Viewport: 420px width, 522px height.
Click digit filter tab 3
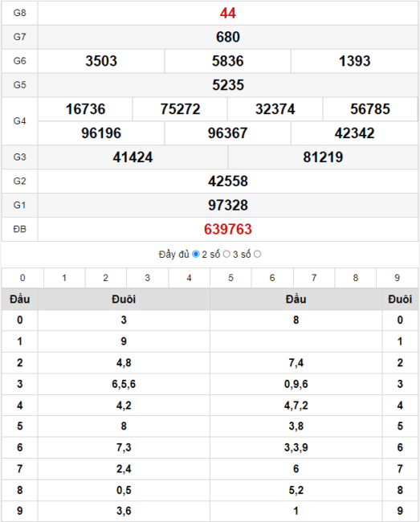point(148,278)
